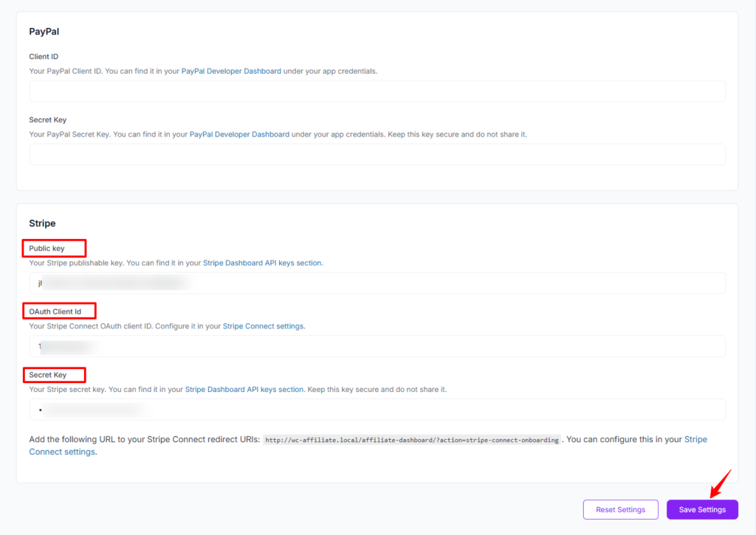756x535 pixels.
Task: Click the Stripe Public key input field
Action: 377,283
